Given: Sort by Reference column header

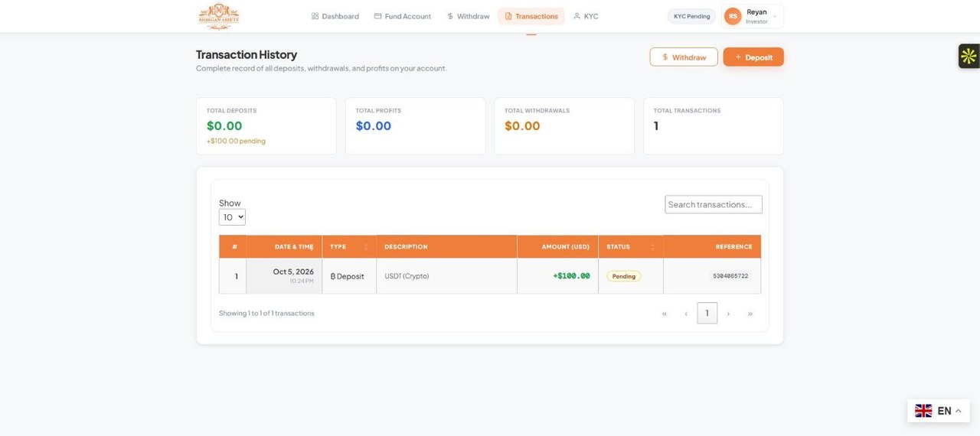Looking at the screenshot, I should coord(712,246).
